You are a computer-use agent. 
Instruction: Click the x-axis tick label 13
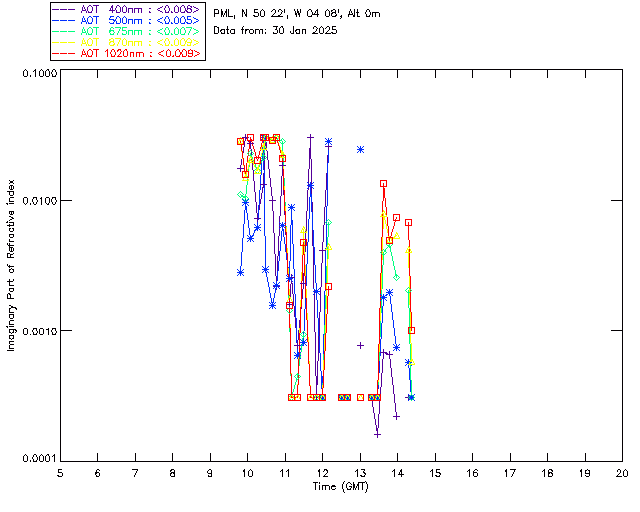(x=360, y=473)
